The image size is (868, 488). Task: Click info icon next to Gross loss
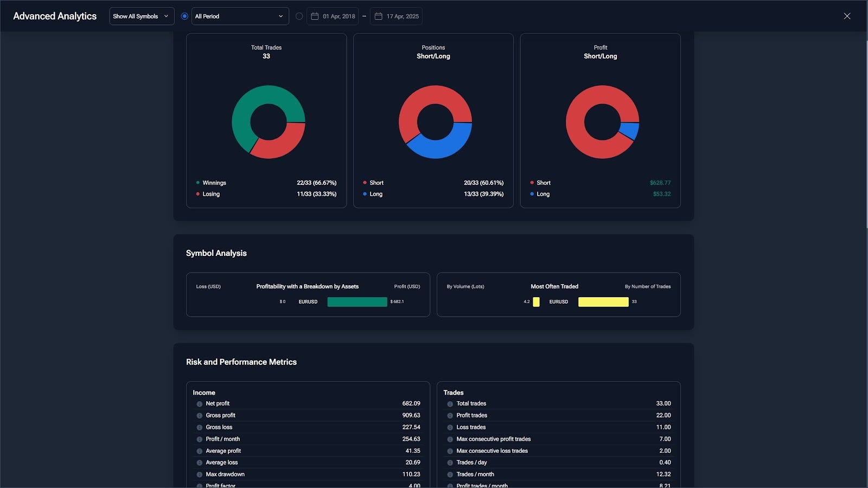click(x=199, y=427)
